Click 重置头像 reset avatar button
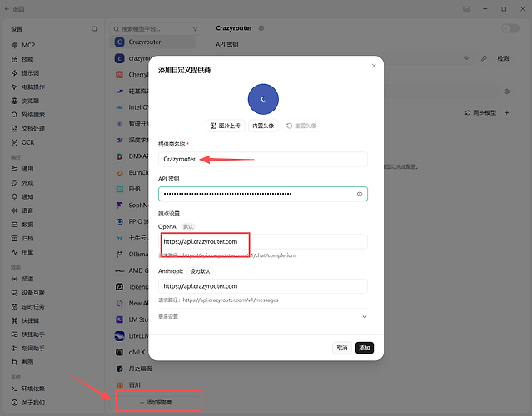 click(x=301, y=126)
